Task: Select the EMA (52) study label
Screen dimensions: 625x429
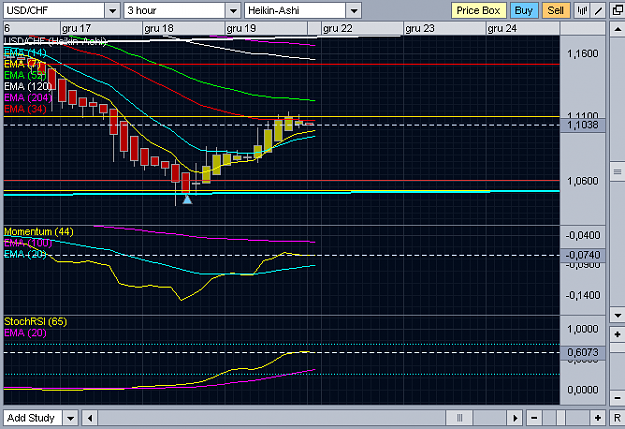Action: pos(25,75)
